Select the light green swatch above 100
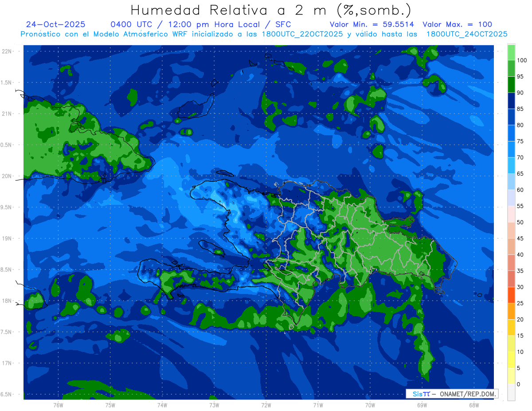532x411 pixels. point(511,52)
